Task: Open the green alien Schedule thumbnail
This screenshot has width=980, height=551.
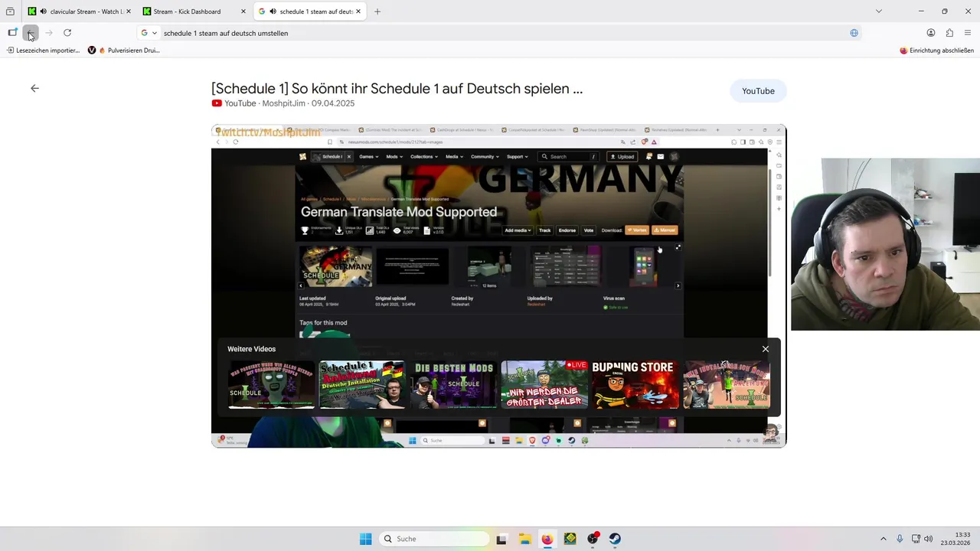Action: [x=271, y=385]
